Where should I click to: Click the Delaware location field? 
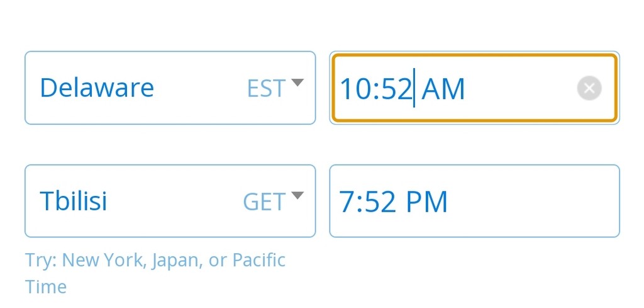(170, 88)
